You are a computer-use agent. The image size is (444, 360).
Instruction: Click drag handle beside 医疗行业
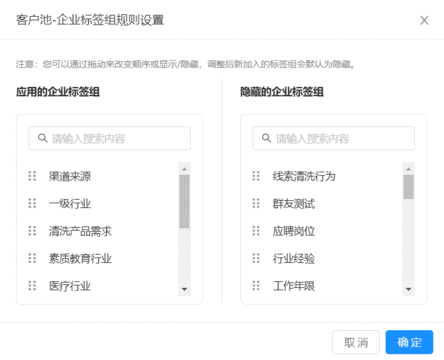[x=32, y=286]
